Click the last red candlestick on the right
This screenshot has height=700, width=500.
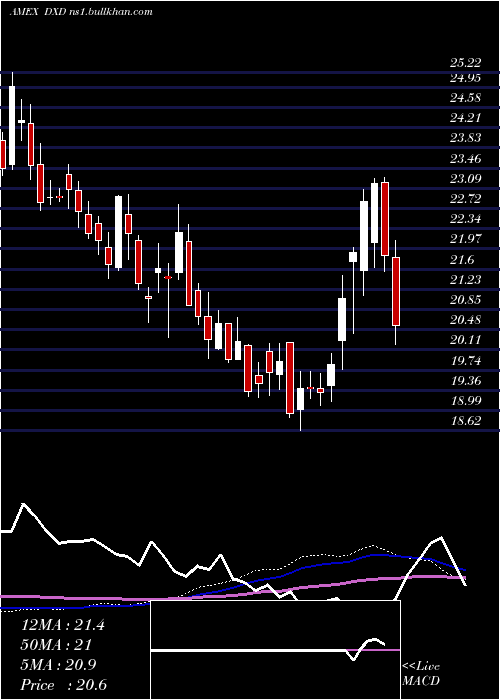pos(396,291)
